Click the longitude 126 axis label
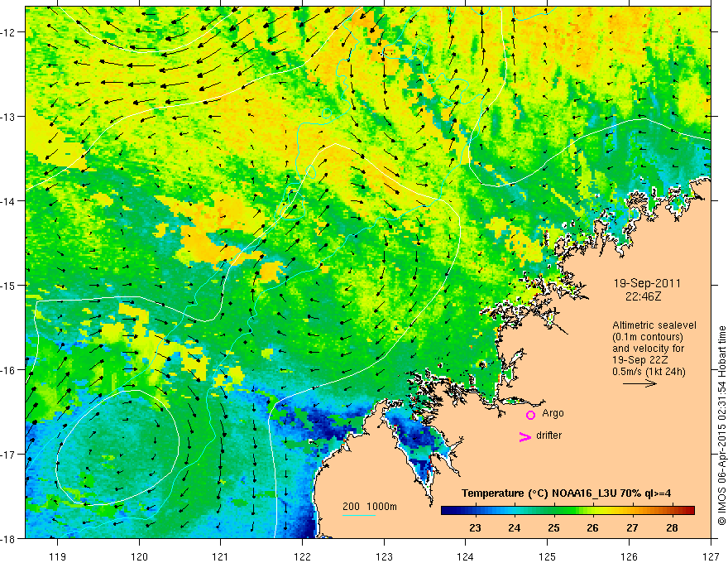728x563 pixels. [x=629, y=556]
